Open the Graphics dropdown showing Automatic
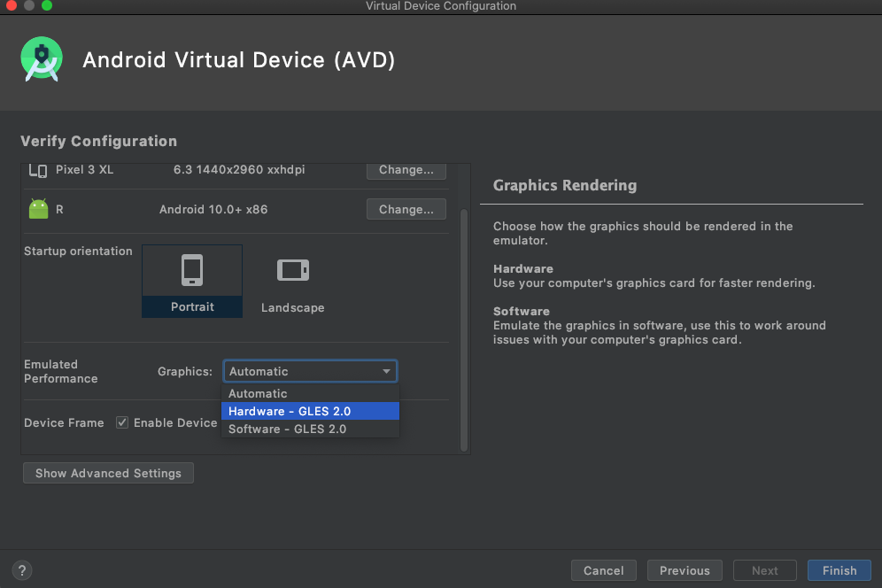 [310, 371]
